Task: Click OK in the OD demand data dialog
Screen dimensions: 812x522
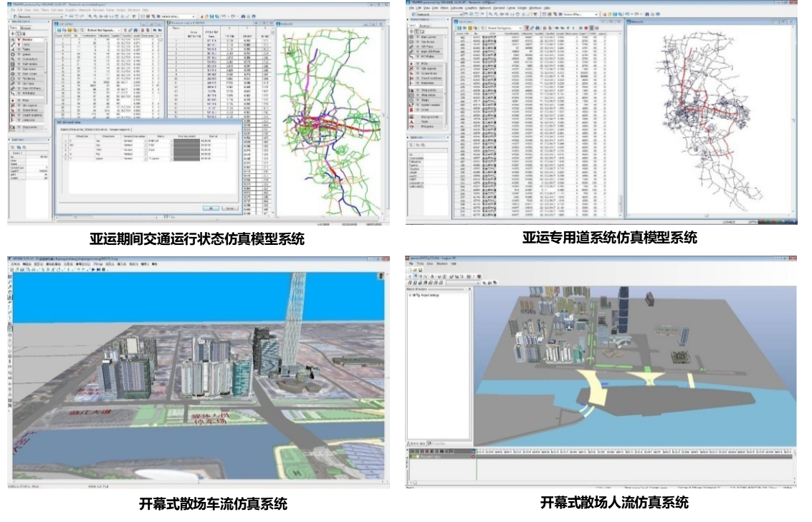Action: click(211, 208)
